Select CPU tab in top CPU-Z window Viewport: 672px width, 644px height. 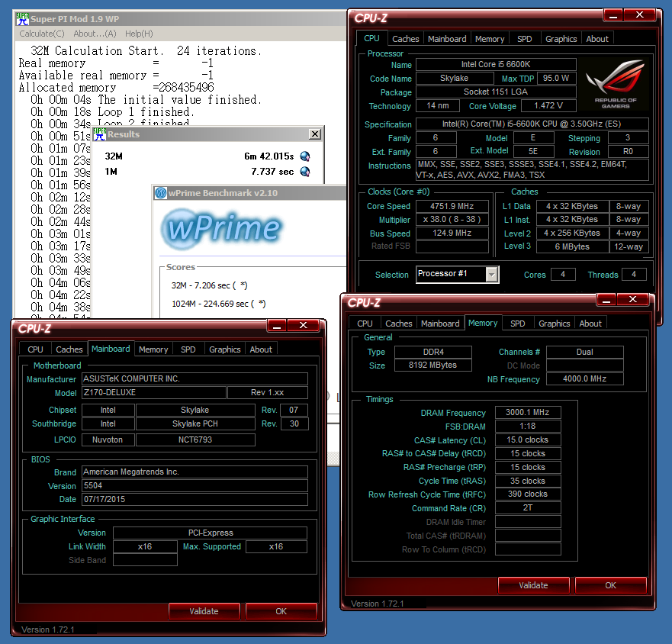point(371,38)
